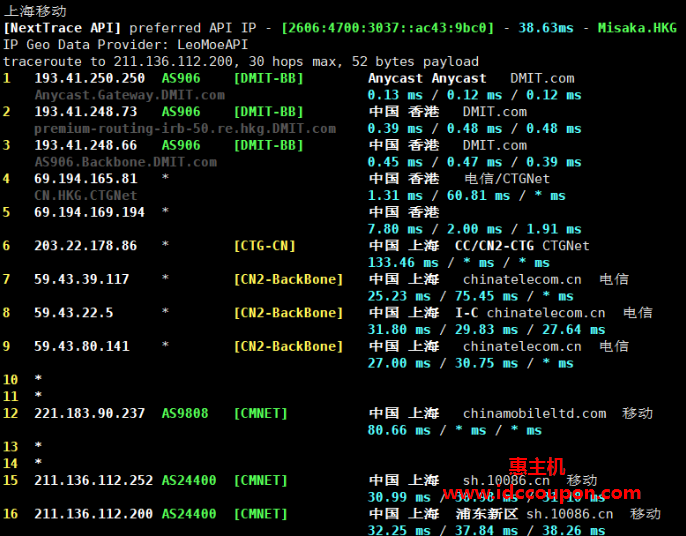Select hop 5 IP '69.194.169.194'

pyautogui.click(x=90, y=212)
